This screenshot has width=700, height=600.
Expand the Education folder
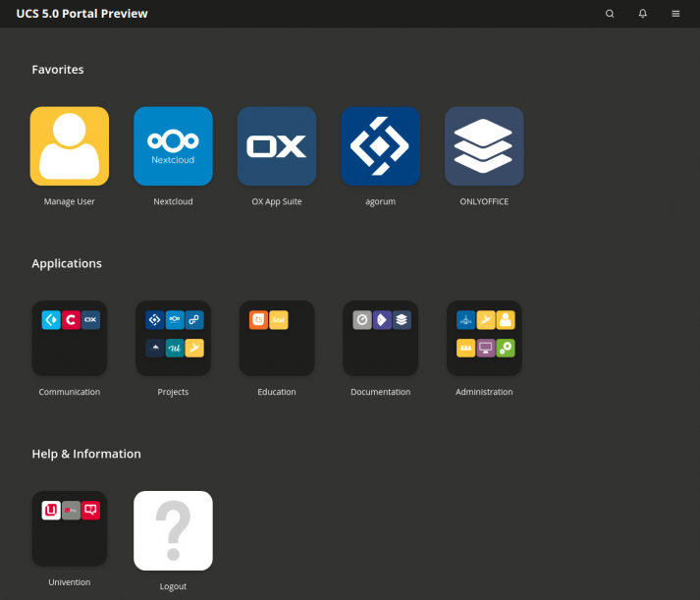(277, 338)
